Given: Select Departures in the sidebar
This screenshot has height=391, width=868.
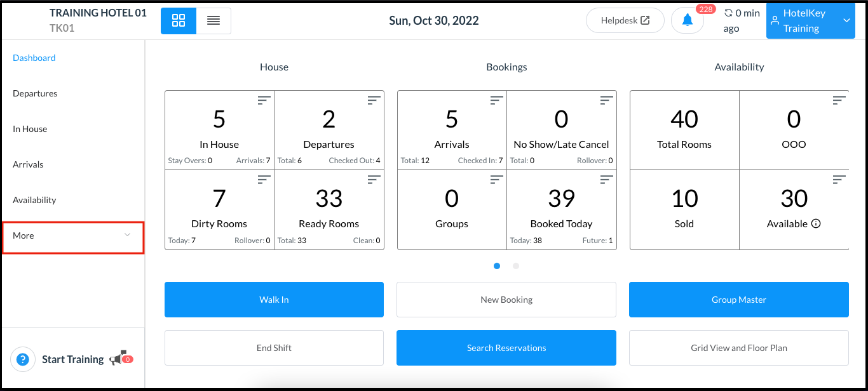Looking at the screenshot, I should pos(35,93).
